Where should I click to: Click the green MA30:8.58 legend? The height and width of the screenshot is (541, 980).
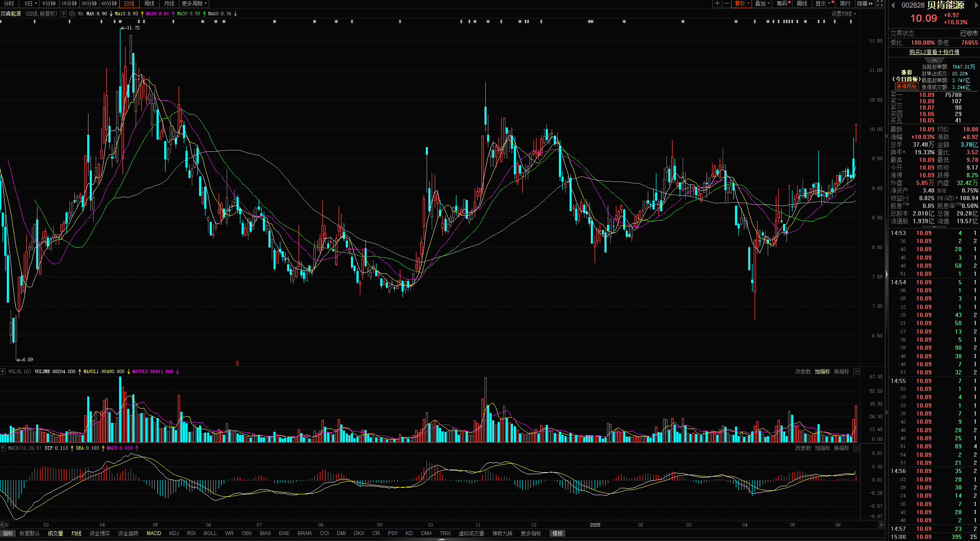188,14
